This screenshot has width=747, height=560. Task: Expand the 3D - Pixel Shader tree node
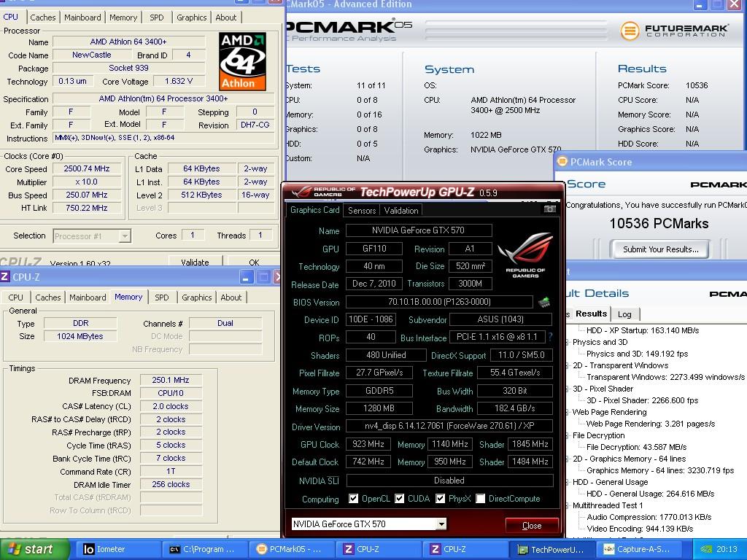568,389
